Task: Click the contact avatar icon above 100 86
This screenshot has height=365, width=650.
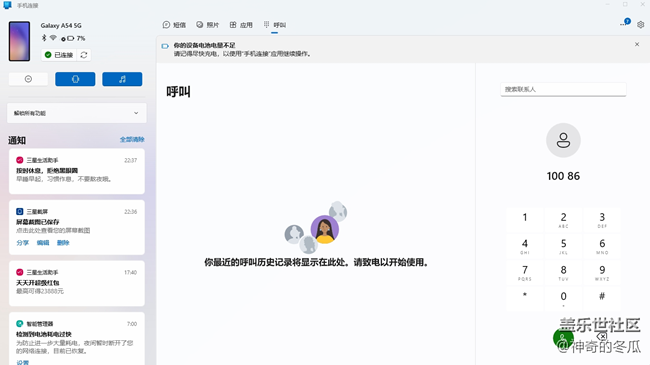Action: coord(563,140)
